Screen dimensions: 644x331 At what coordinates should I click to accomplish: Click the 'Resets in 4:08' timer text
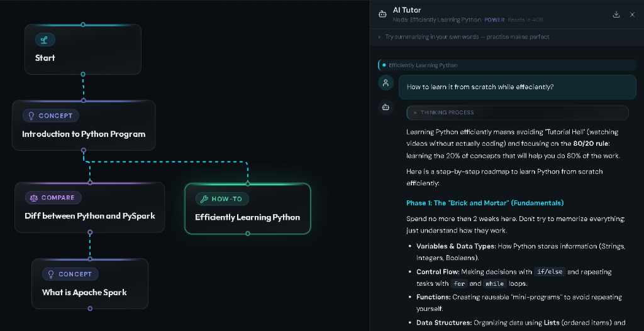coord(525,19)
